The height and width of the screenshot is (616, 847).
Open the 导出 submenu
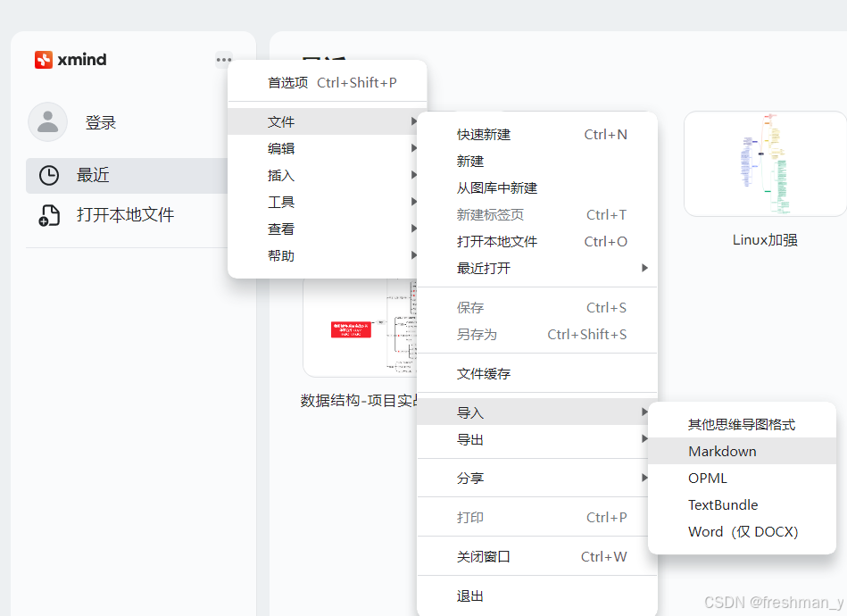(x=533, y=439)
